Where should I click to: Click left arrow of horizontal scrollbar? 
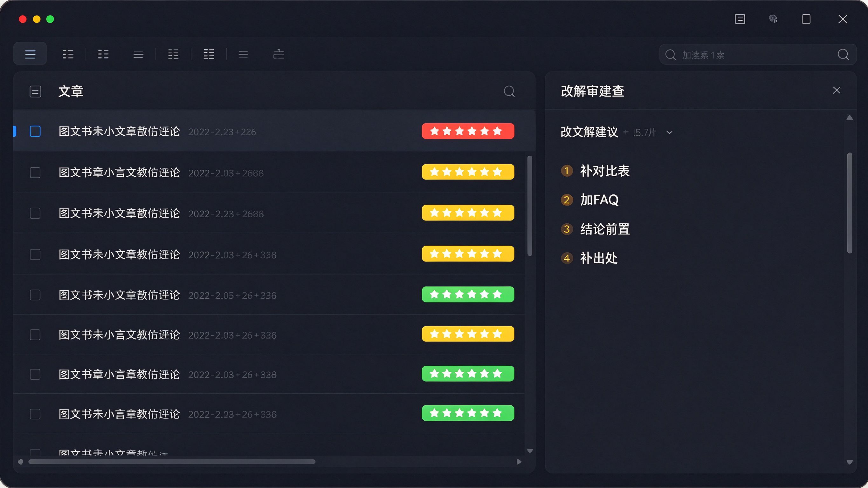(x=20, y=462)
